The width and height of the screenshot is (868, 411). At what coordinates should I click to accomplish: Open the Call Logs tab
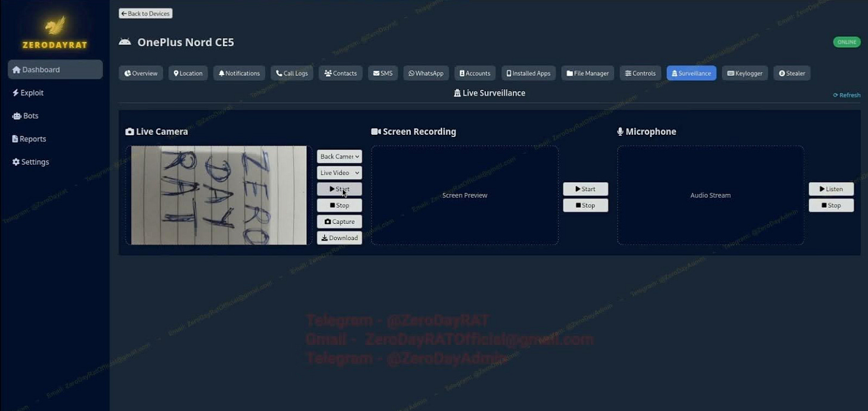coord(292,73)
